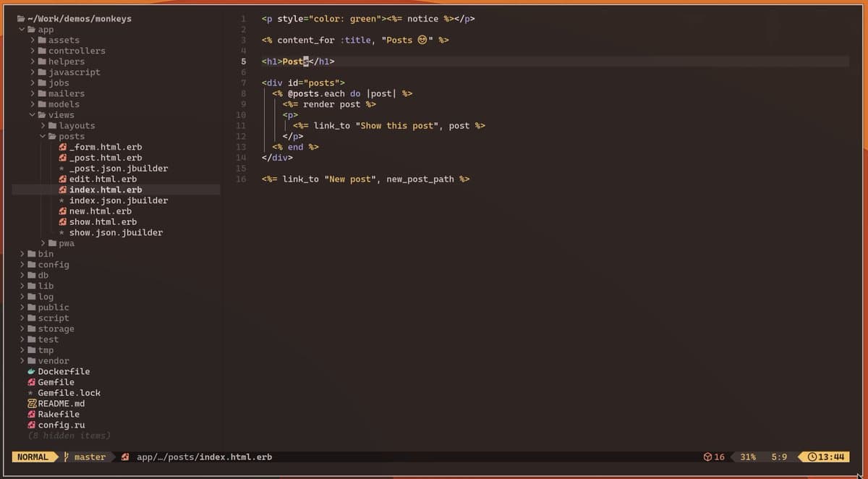The image size is (868, 479).
Task: Click the erb file icon next to index.html.erb
Action: click(61, 190)
